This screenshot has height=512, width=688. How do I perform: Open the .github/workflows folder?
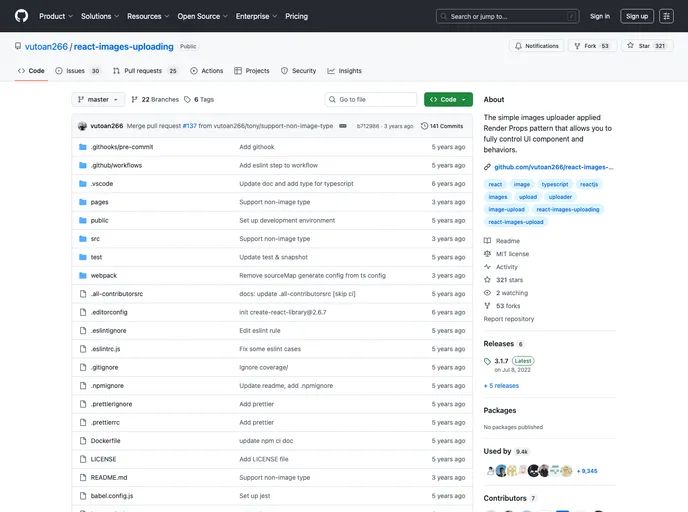coord(116,165)
